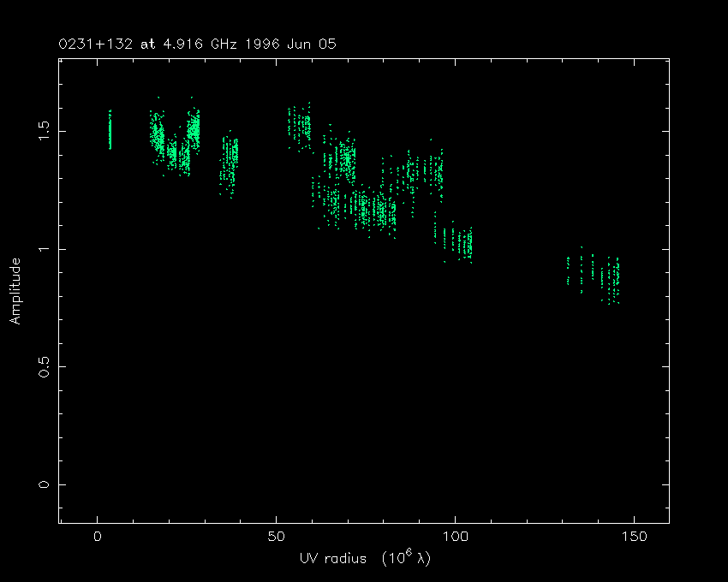Click the x-axis tick label '50'
728x582 pixels.
[276, 537]
